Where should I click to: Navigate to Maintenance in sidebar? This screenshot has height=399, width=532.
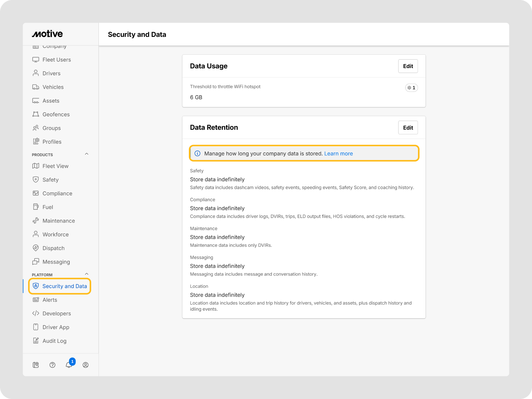coord(58,221)
